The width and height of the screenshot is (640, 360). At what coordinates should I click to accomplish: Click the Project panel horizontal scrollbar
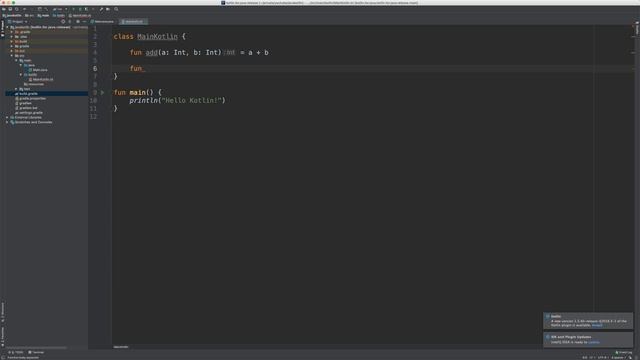pyautogui.click(x=36, y=348)
